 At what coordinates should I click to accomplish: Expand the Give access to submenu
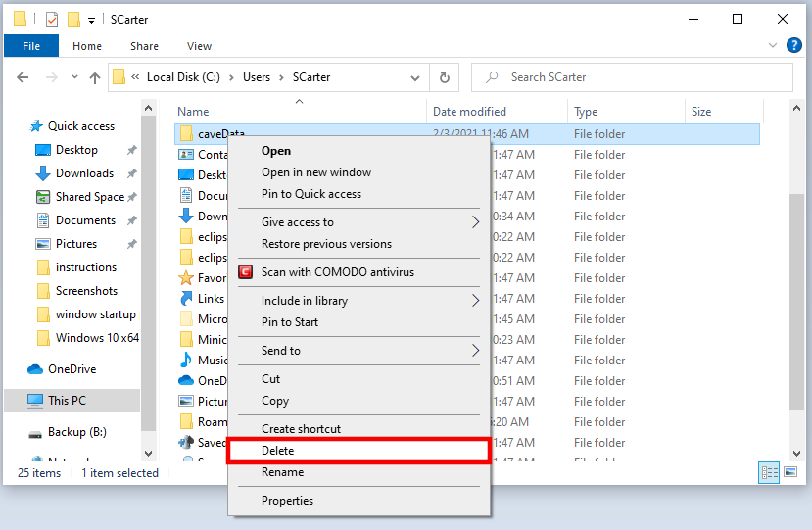click(358, 222)
